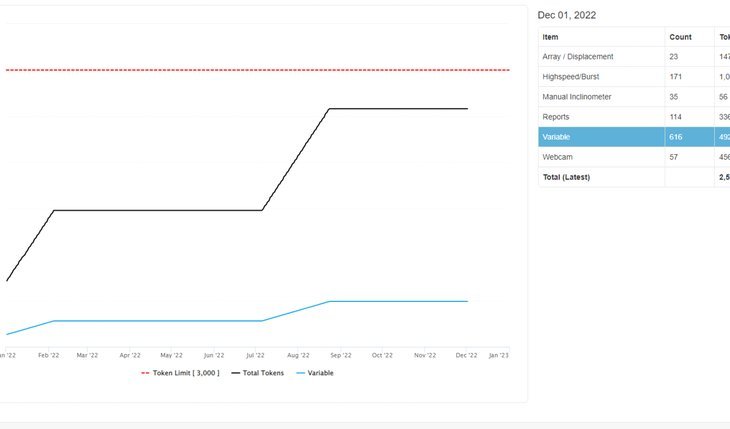This screenshot has height=429, width=730.
Task: Click the black Total Tokens legend marker
Action: point(236,373)
